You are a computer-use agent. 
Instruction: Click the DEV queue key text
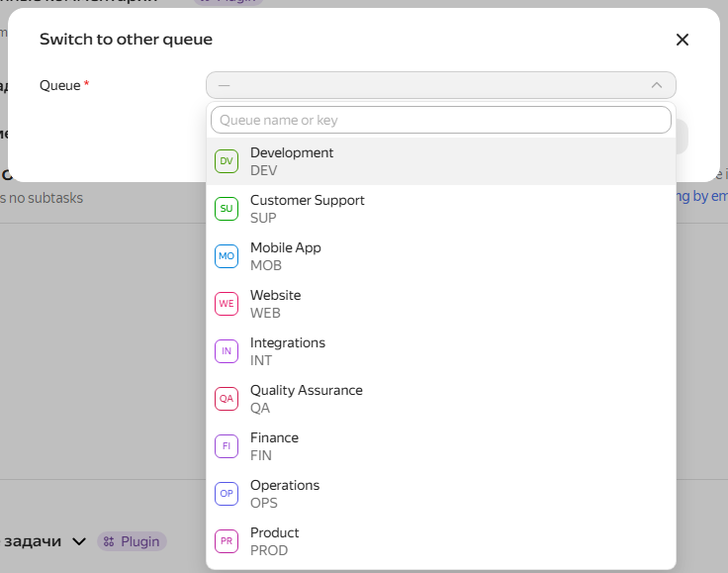click(264, 170)
